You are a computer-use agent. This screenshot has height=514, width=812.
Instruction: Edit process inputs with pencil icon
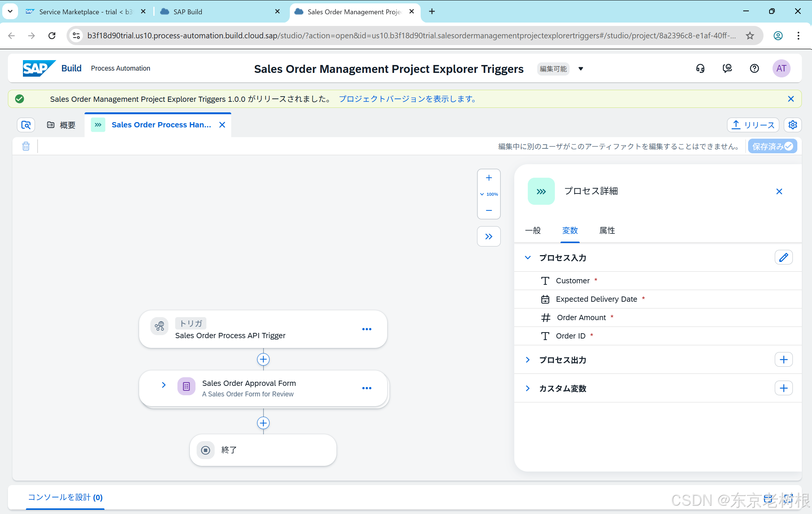pos(783,257)
